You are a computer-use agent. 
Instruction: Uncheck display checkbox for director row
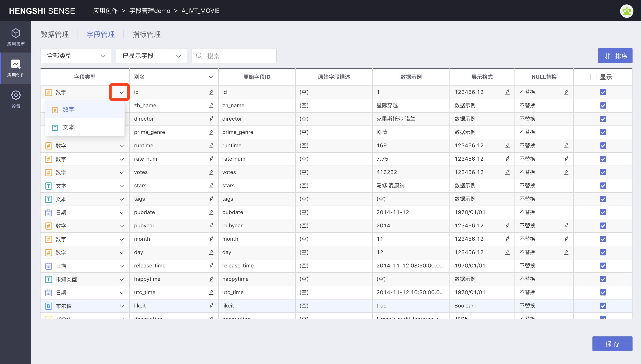(603, 119)
